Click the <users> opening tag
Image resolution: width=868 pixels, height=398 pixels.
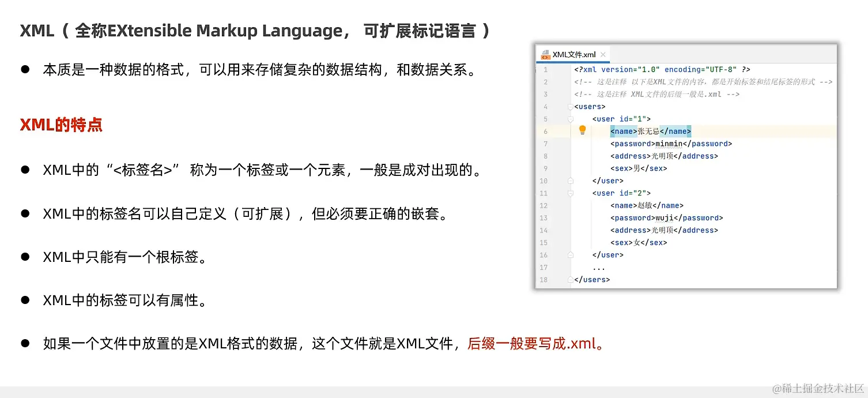[590, 107]
